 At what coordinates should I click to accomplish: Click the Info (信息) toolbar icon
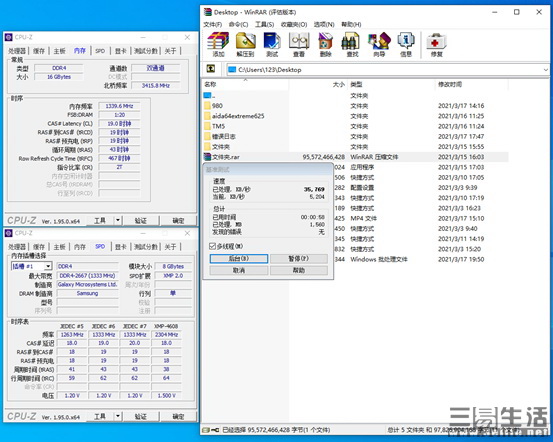pos(406,44)
